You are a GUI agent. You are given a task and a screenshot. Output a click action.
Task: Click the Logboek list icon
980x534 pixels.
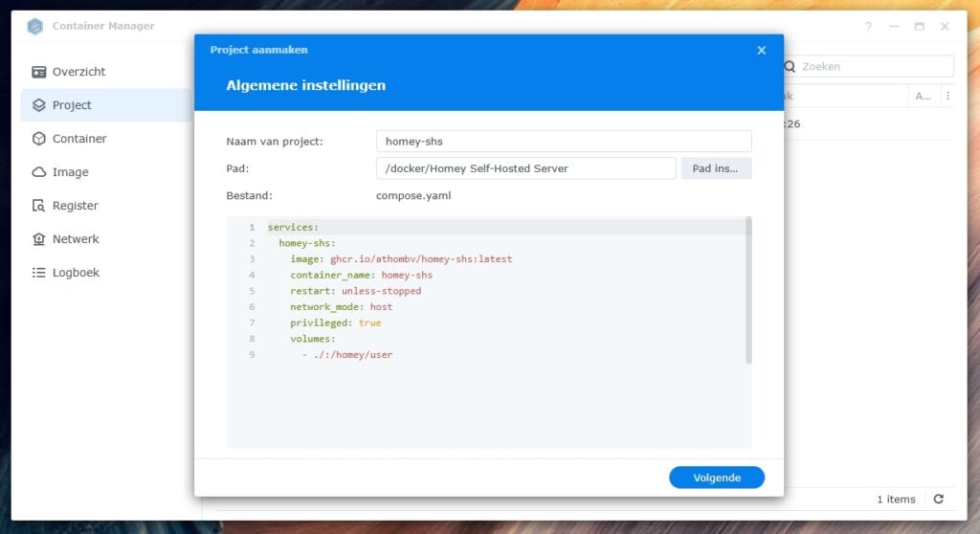[x=39, y=273]
